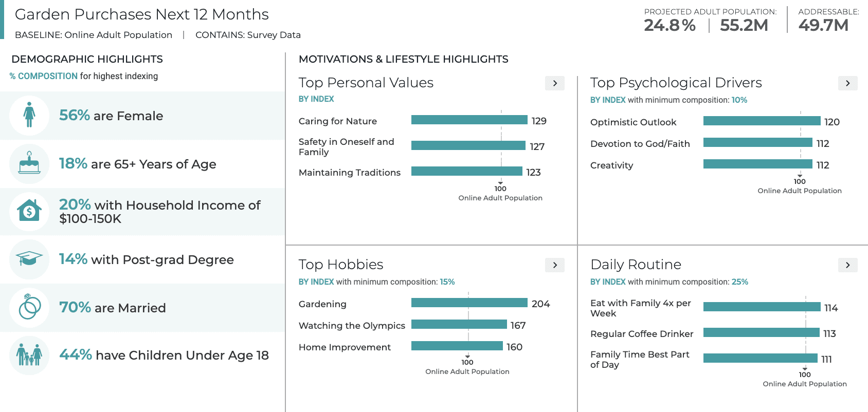Click the % COMPOSITION label
Viewport: 868px width, 412px height.
click(x=44, y=76)
